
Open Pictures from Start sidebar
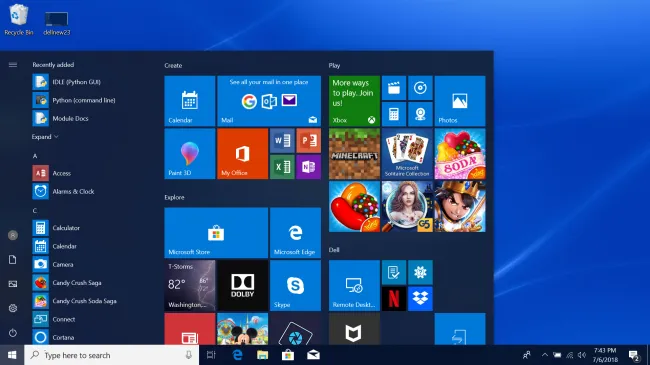click(13, 284)
